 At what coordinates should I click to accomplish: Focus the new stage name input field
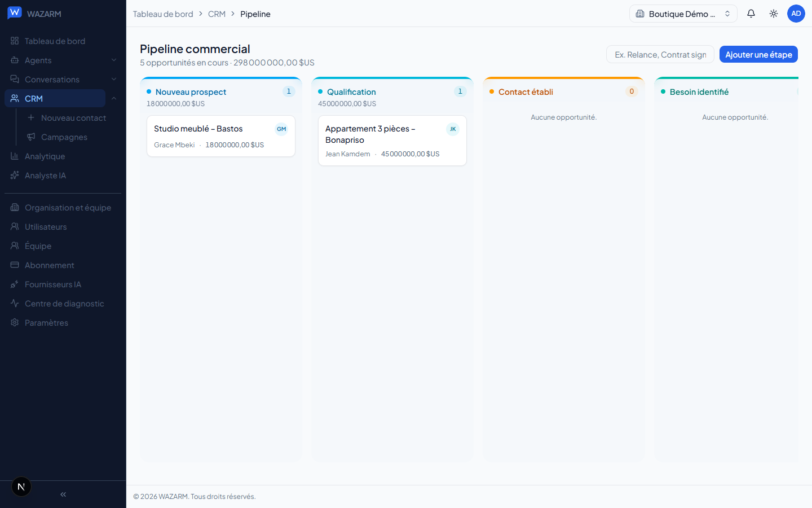(660, 55)
